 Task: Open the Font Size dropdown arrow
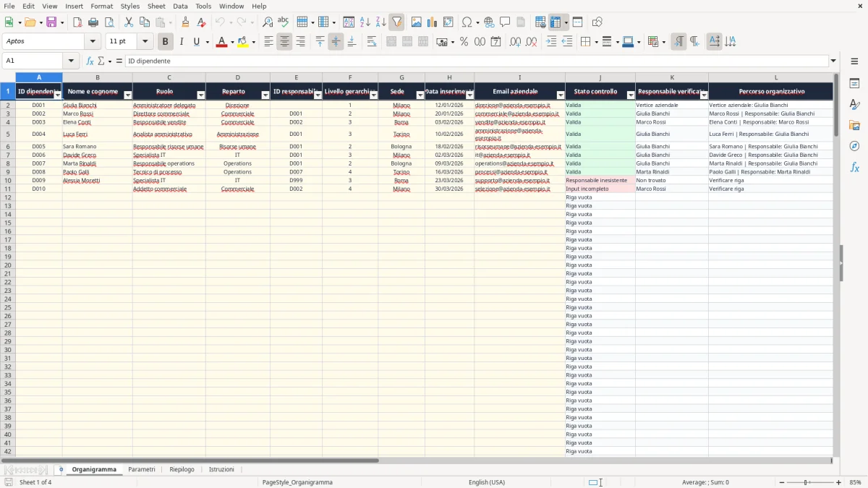pyautogui.click(x=145, y=42)
